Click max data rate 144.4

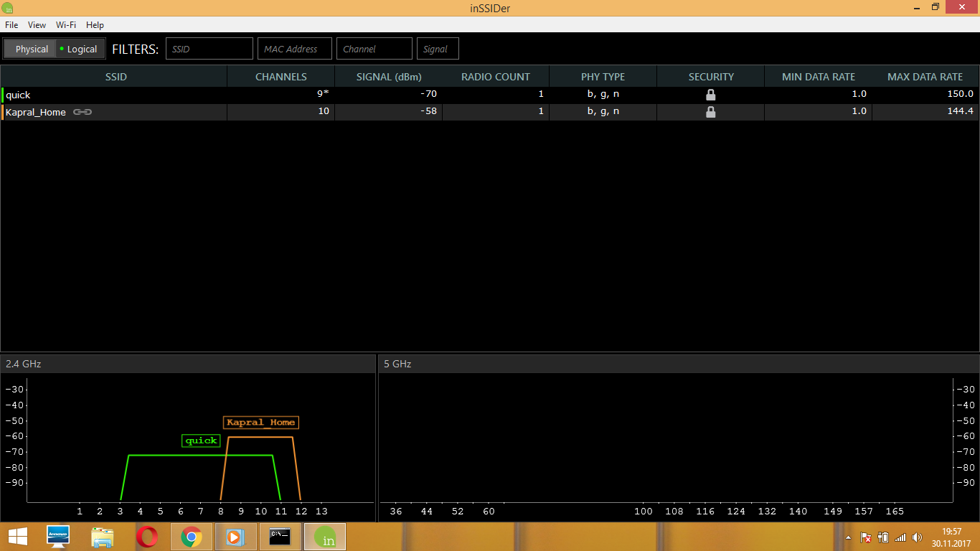(x=960, y=111)
